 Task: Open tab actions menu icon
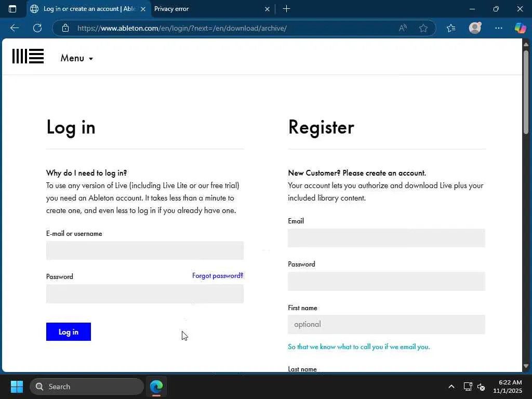tap(12, 9)
